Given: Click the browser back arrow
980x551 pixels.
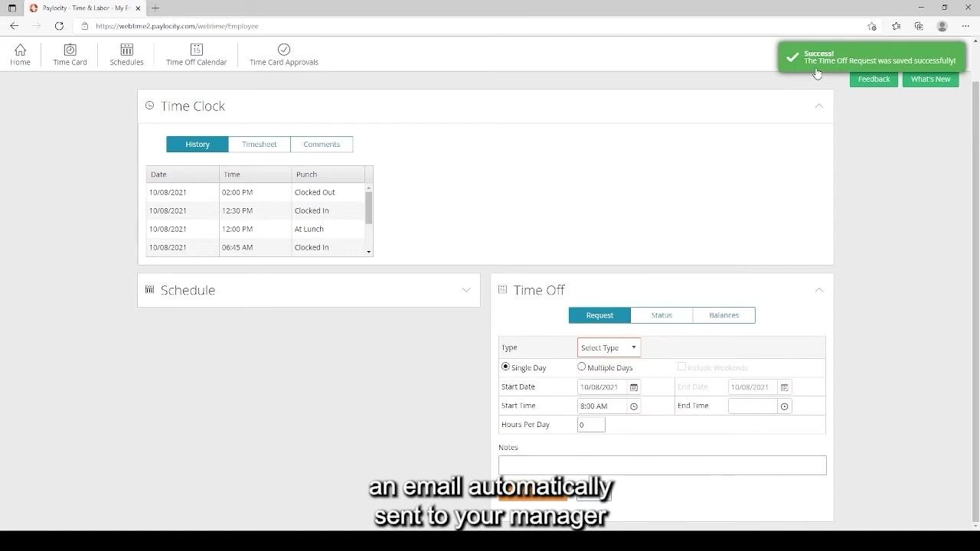Looking at the screenshot, I should pos(14,26).
